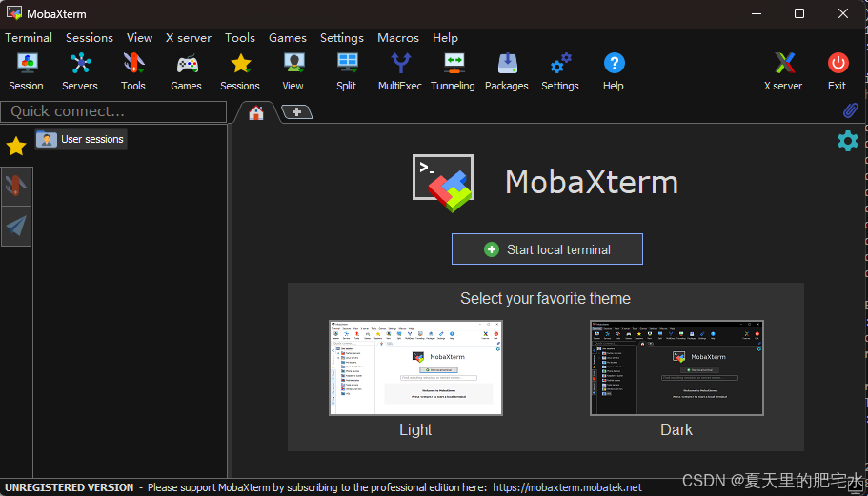Open the Terminal menu
Screen dimensions: 868x496
click(29, 37)
